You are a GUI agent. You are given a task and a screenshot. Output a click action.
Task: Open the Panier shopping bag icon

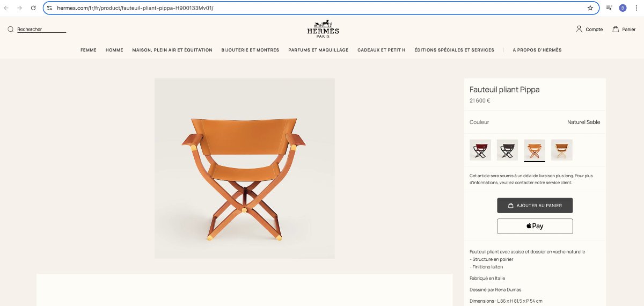click(x=616, y=30)
